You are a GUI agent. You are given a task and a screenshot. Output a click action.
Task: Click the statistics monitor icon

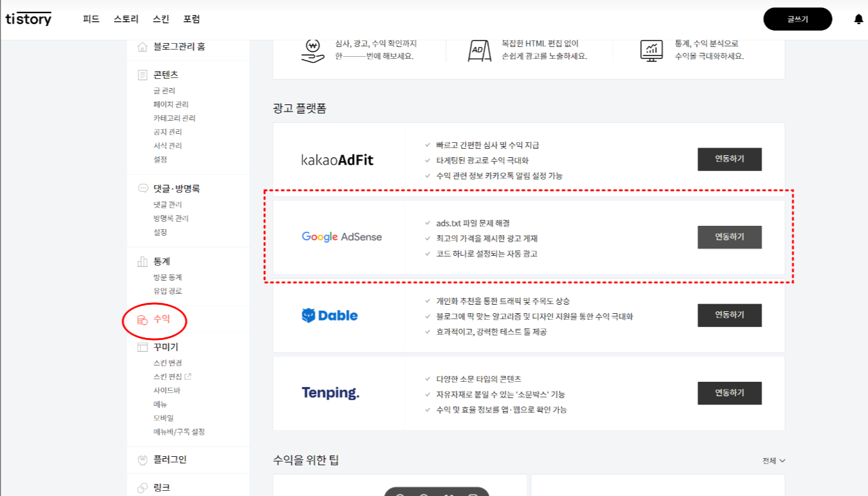coord(651,50)
